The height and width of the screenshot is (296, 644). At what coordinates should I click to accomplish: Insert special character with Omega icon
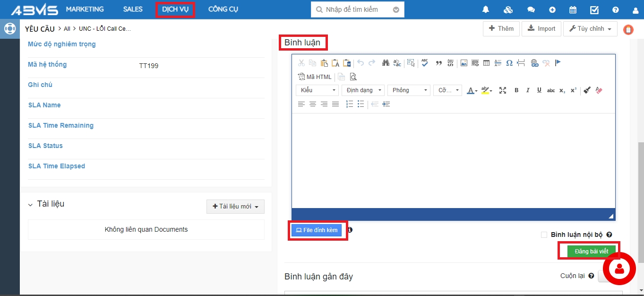(x=509, y=63)
